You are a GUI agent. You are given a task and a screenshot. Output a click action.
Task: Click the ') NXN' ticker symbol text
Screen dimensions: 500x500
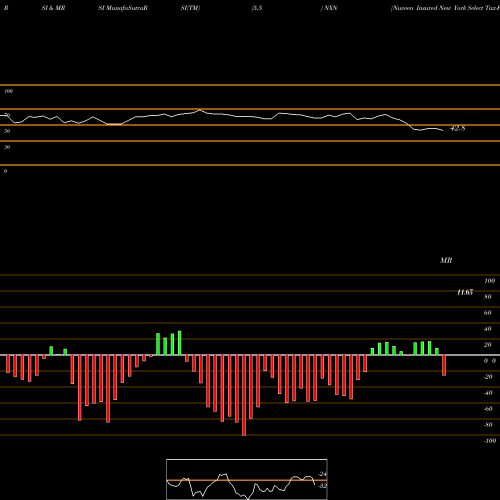[x=329, y=8]
